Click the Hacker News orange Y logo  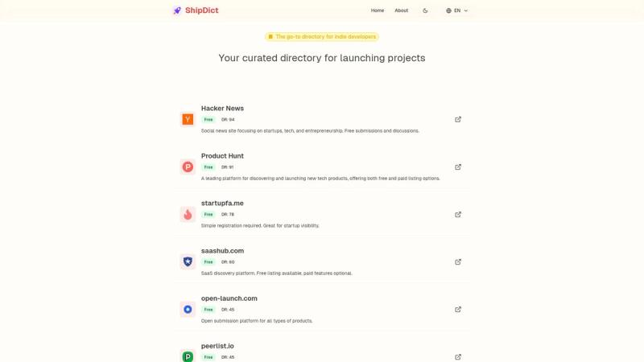click(x=188, y=119)
